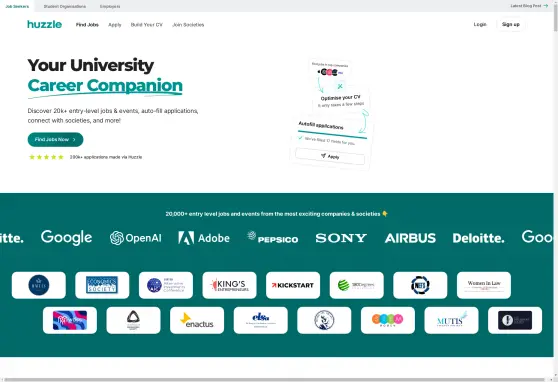Click the huzzle logo
The image size is (558, 382).
[44, 24]
